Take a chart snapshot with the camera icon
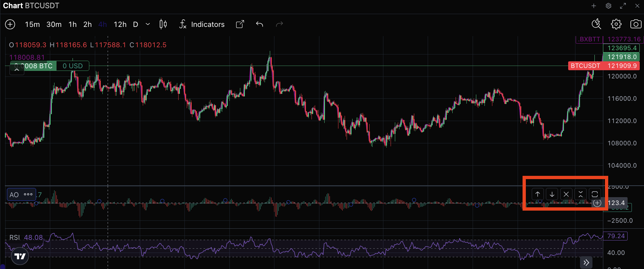This screenshot has width=644, height=269. (635, 24)
